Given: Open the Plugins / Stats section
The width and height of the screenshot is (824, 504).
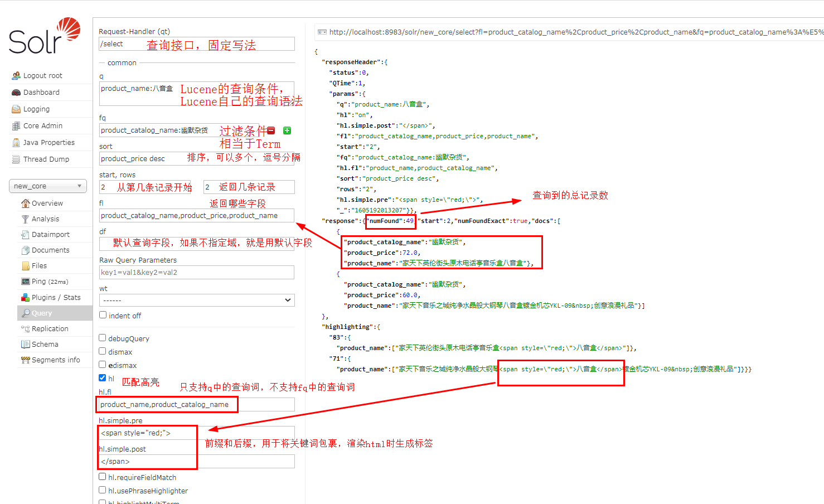Looking at the screenshot, I should click(56, 297).
